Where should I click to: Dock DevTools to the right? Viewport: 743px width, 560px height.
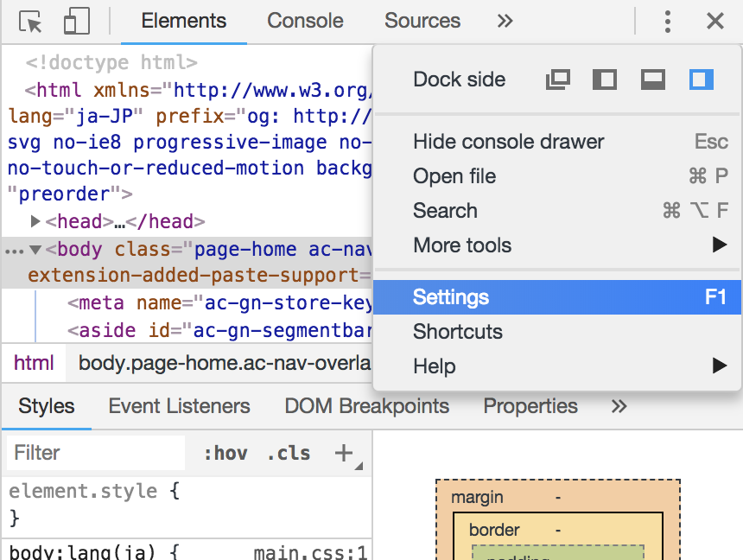pos(702,80)
